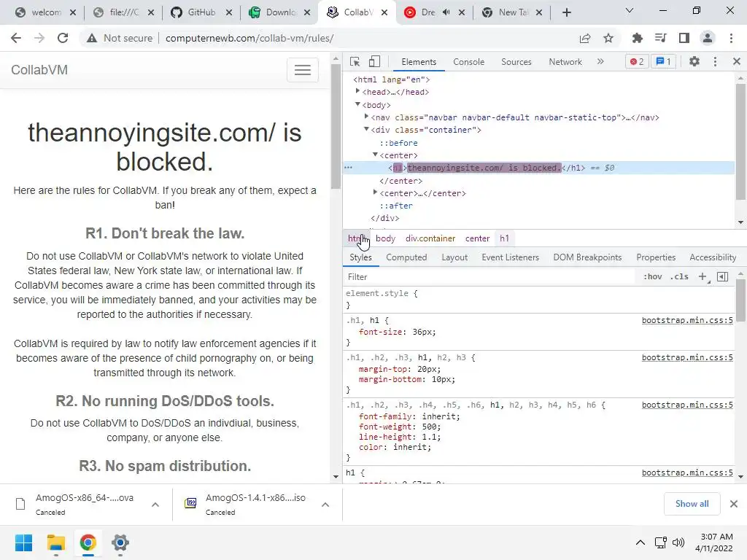Image resolution: width=747 pixels, height=560 pixels.
Task: Open the selected h1 node actions ellipsis
Action: (348, 168)
